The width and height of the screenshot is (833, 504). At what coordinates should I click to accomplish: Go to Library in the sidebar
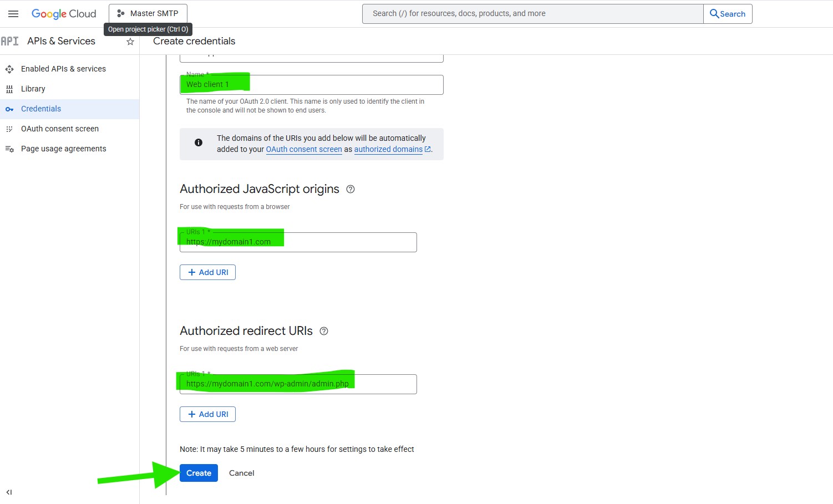click(33, 89)
